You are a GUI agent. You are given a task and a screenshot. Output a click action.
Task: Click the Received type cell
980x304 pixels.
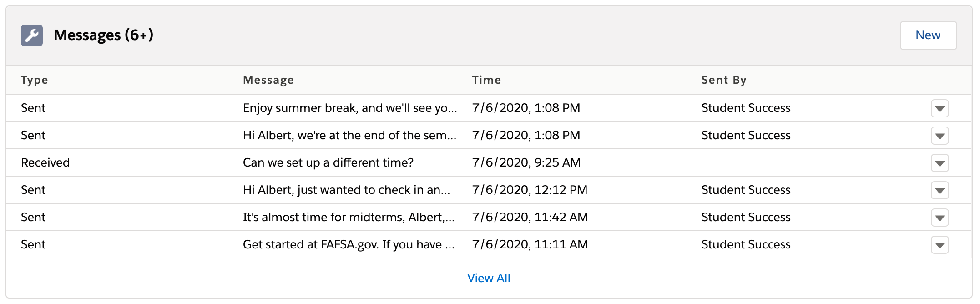point(45,162)
